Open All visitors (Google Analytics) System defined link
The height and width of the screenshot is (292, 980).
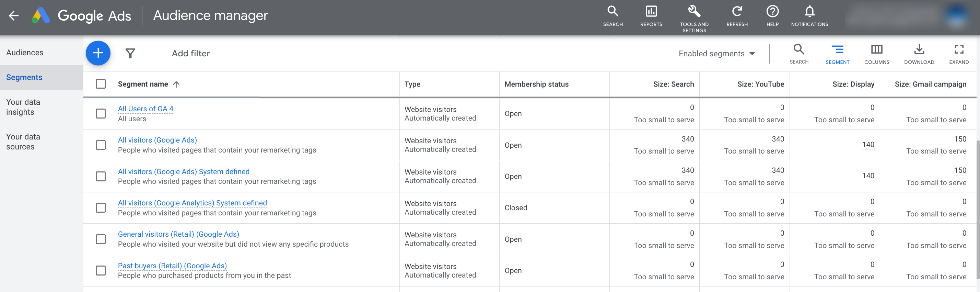pyautogui.click(x=192, y=203)
